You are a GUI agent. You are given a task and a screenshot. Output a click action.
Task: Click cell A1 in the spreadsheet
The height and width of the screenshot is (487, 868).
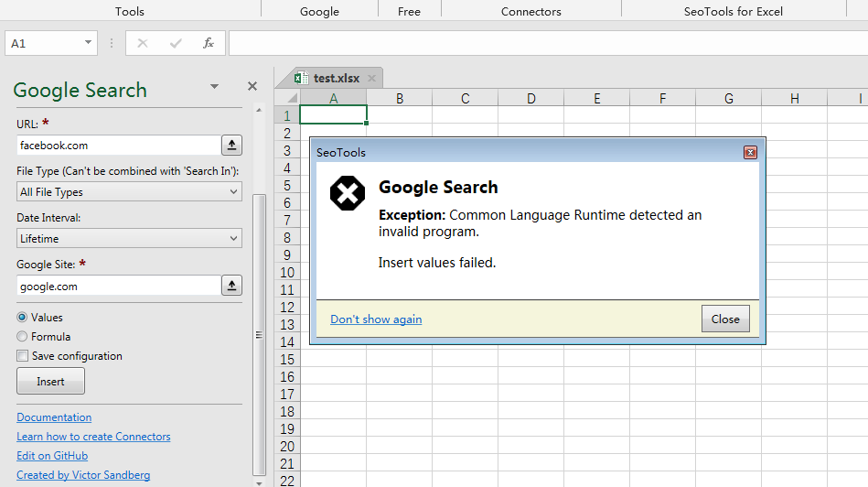[x=333, y=114]
